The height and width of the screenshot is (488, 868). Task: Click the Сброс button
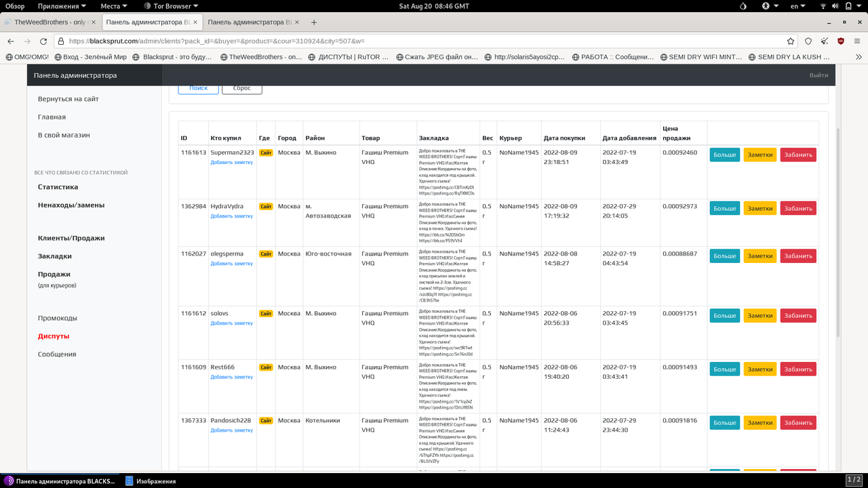point(242,89)
